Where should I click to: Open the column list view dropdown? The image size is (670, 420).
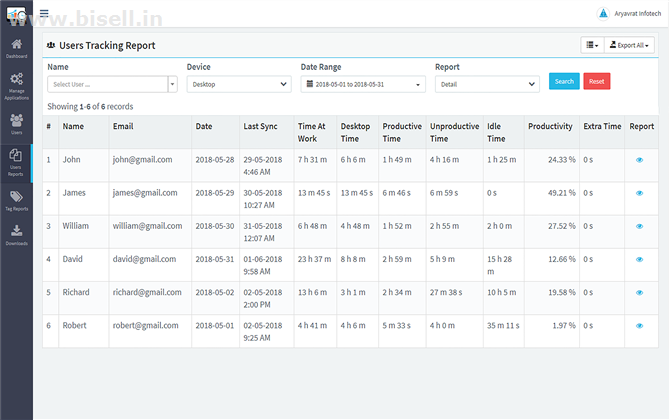[x=592, y=45]
